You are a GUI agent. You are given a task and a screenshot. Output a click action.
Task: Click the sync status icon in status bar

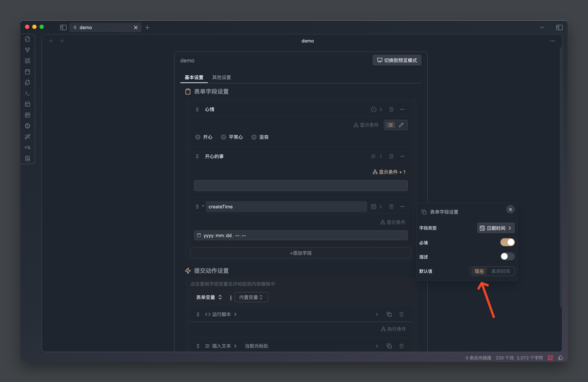(550, 358)
